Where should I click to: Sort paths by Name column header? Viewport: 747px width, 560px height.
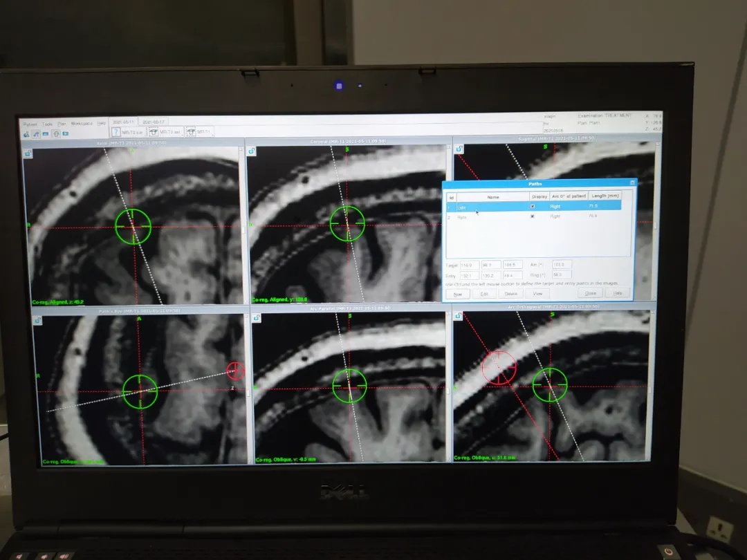tap(493, 196)
